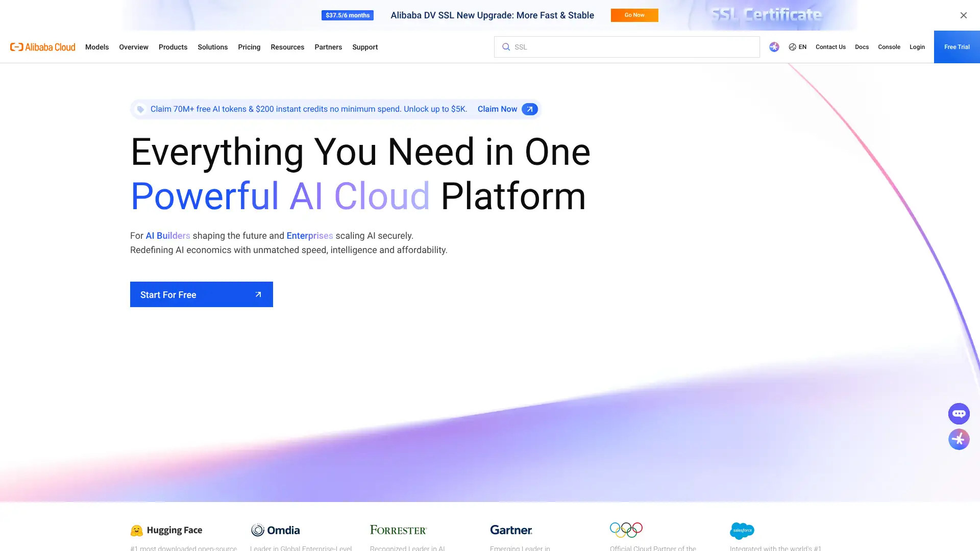Viewport: 980px width, 551px height.
Task: Click the tag icon in promo pill
Action: (x=140, y=109)
